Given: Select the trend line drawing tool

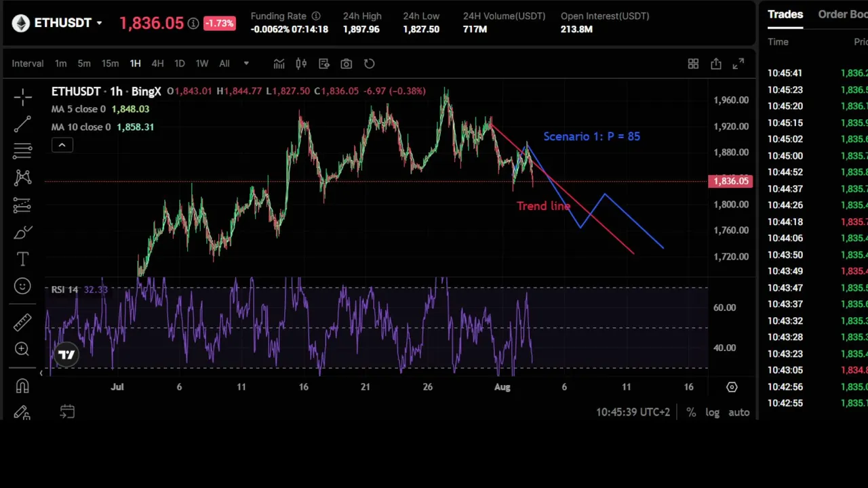Looking at the screenshot, I should pyautogui.click(x=22, y=123).
